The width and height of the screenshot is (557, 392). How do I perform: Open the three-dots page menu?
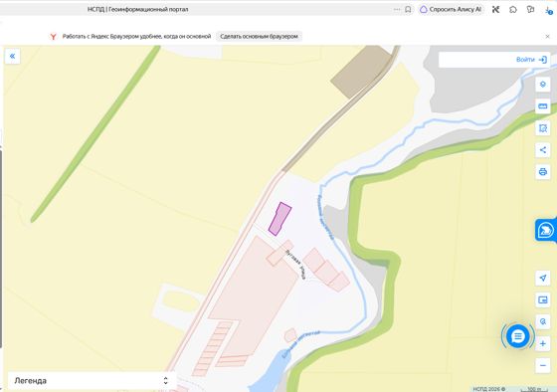(397, 10)
